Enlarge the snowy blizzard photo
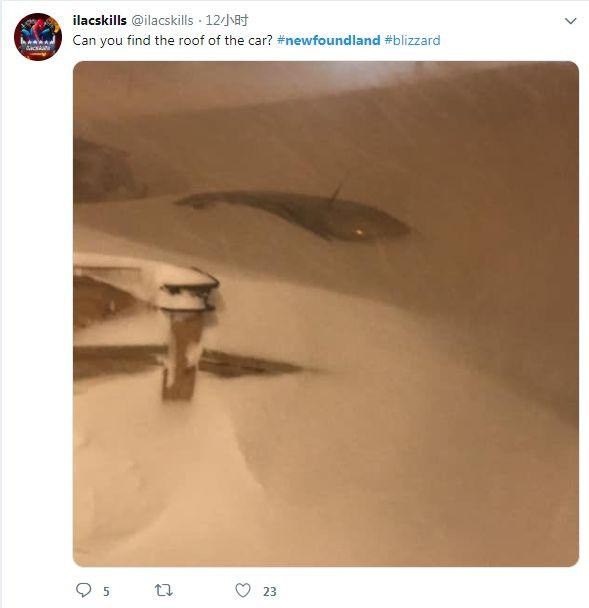Screen dimensions: 589x608 pyautogui.click(x=326, y=314)
